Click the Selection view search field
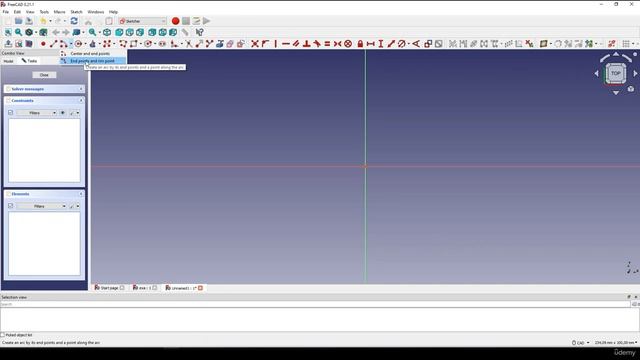The image size is (640, 360). (x=315, y=304)
